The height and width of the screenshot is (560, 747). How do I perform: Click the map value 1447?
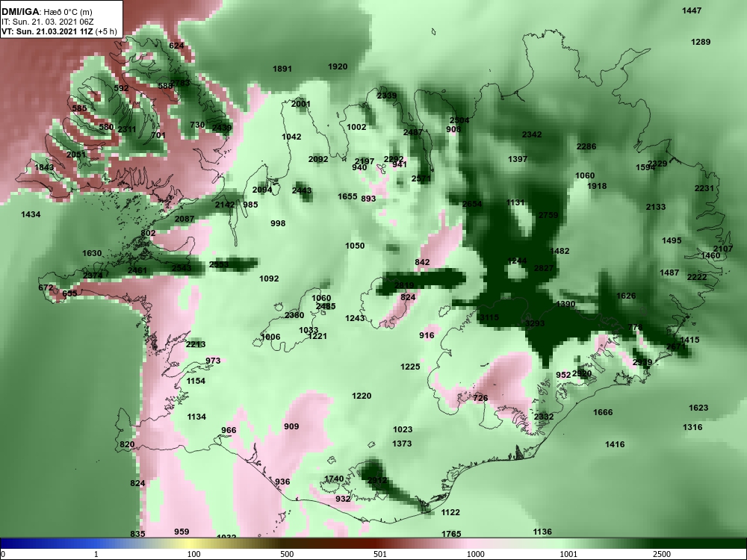[692, 10]
